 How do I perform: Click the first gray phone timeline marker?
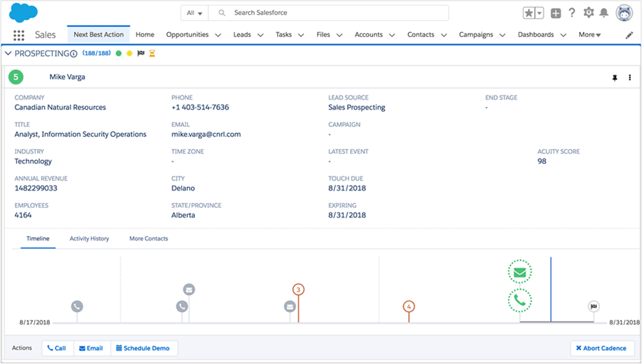tap(77, 306)
